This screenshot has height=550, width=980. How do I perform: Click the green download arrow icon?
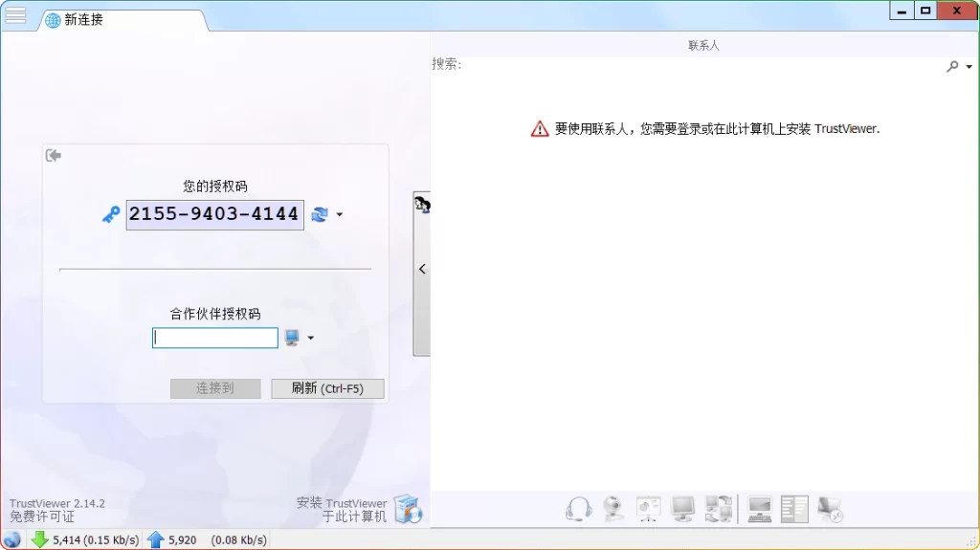pos(39,539)
